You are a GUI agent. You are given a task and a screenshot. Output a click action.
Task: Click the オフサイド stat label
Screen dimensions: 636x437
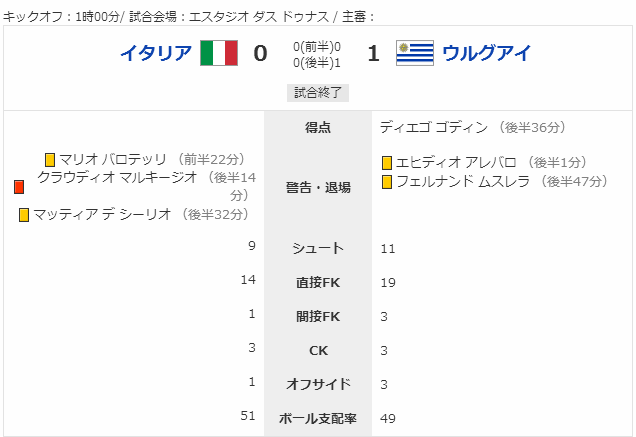pyautogui.click(x=318, y=384)
